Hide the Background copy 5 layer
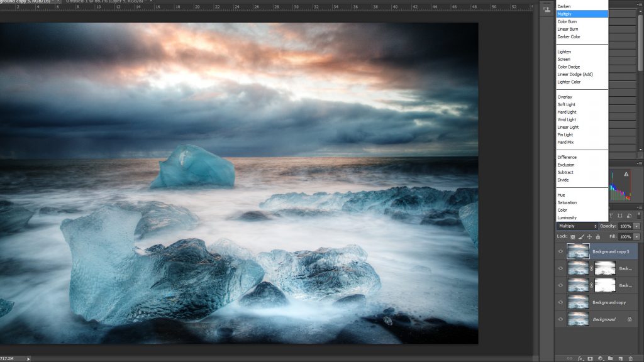644x362 pixels. coord(560,251)
